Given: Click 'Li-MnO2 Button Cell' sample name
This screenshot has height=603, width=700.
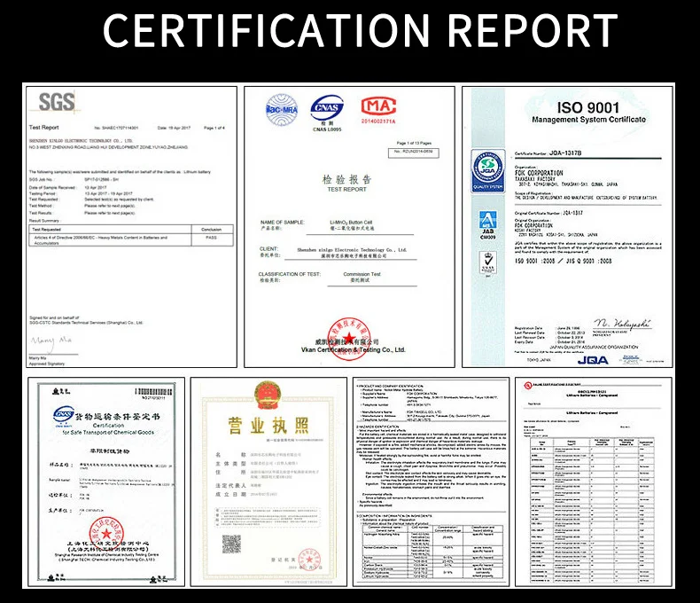Looking at the screenshot, I should [x=351, y=222].
